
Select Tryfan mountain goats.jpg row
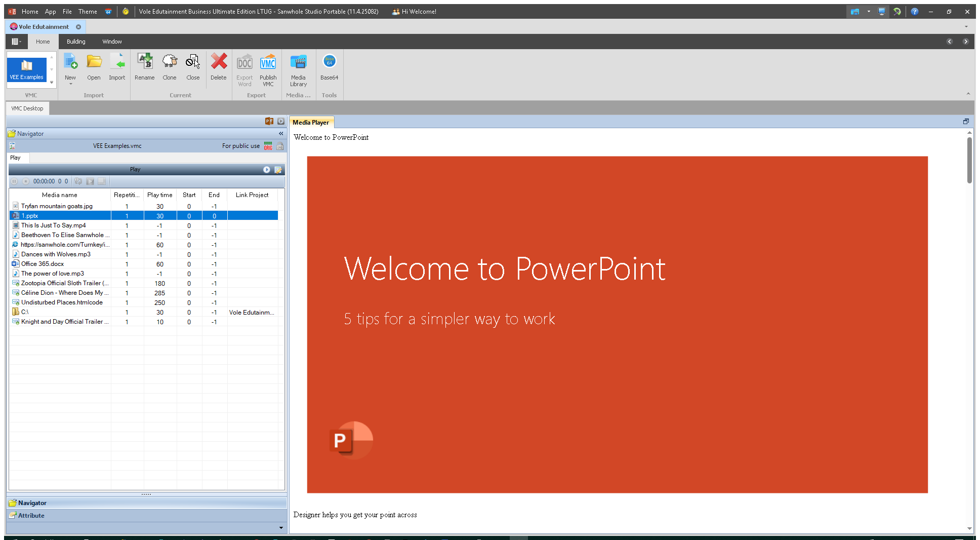[x=143, y=206]
